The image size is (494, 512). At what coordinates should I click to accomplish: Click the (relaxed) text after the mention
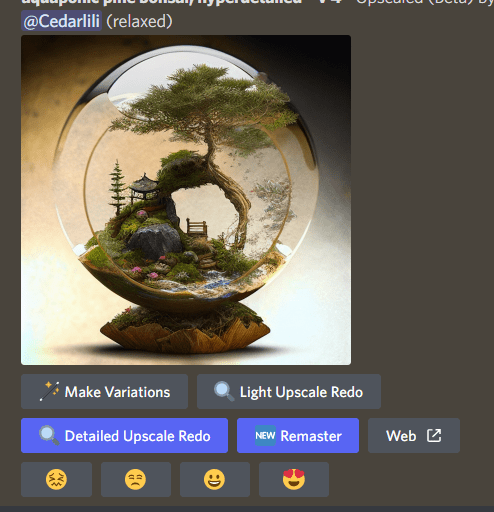pos(139,22)
